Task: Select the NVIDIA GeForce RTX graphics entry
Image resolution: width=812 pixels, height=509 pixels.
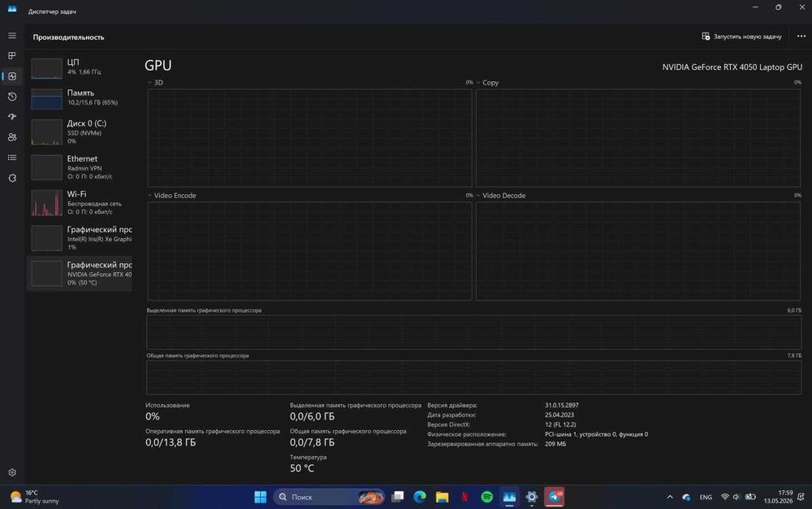Action: [80, 273]
